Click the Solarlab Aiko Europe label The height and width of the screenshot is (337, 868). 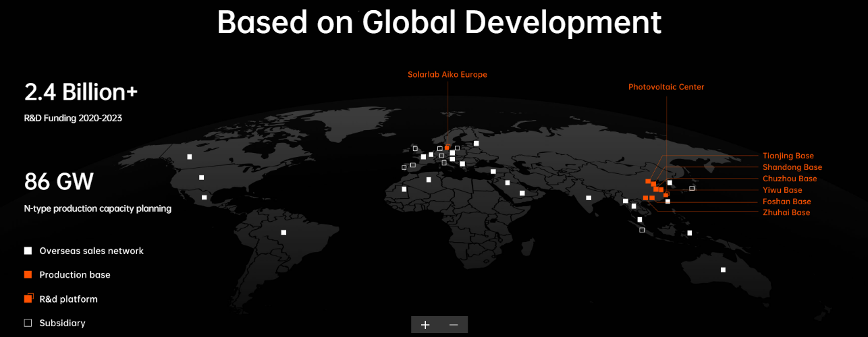coord(447,75)
